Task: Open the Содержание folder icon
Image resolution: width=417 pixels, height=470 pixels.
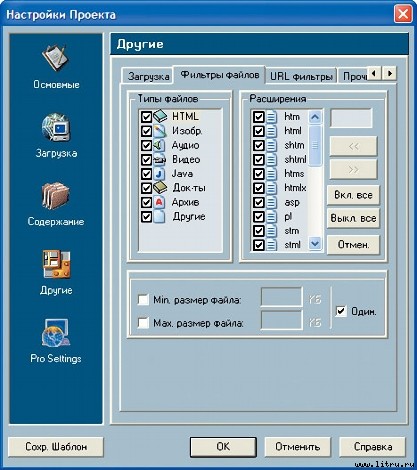Action: coord(56,196)
